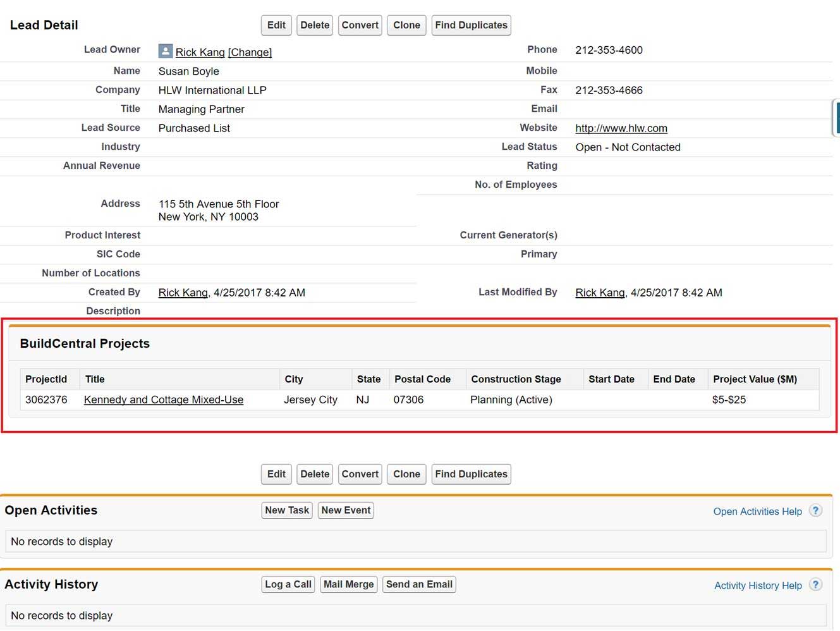
Task: Click Find Duplicates beside the Lead Detail heading
Action: (471, 25)
